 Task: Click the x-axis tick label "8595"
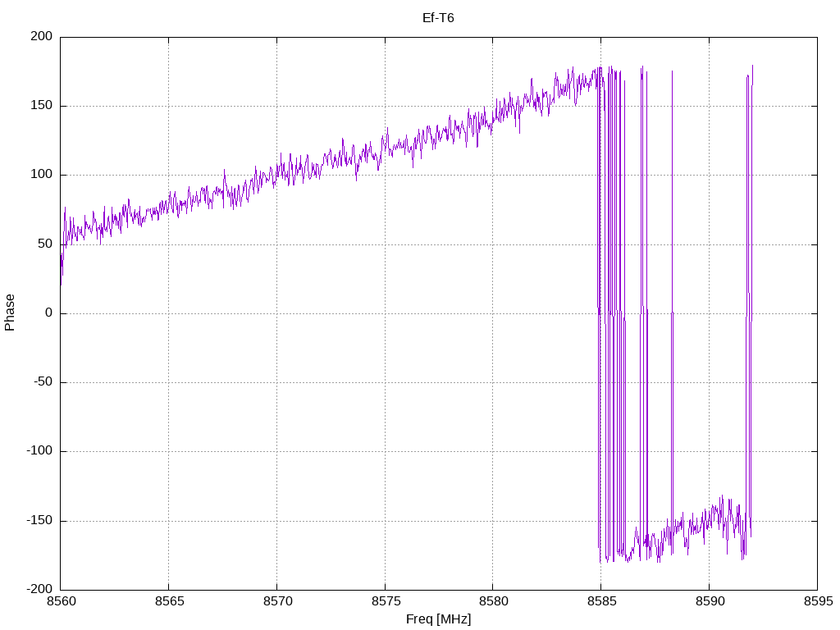coord(819,601)
